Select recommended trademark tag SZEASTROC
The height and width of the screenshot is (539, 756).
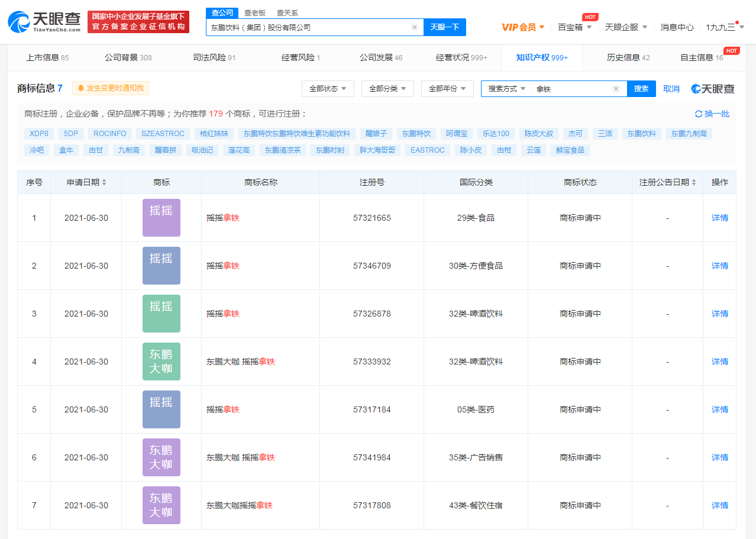[163, 134]
